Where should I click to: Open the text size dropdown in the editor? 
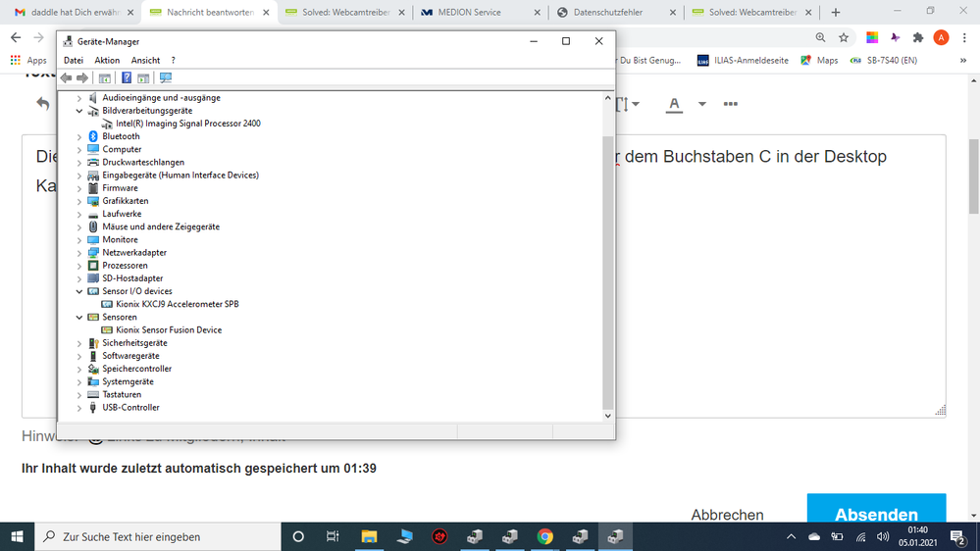pyautogui.click(x=626, y=104)
